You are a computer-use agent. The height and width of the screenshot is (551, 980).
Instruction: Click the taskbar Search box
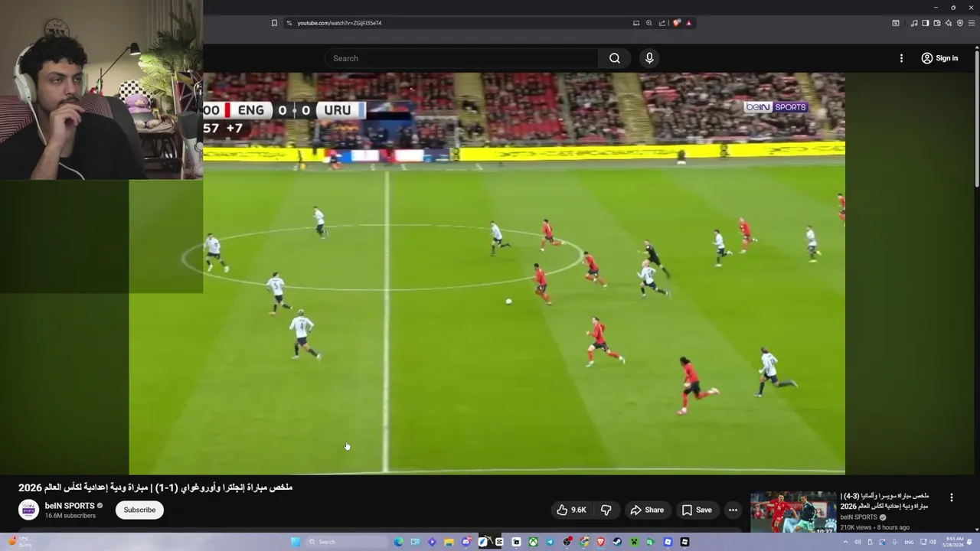pyautogui.click(x=348, y=542)
